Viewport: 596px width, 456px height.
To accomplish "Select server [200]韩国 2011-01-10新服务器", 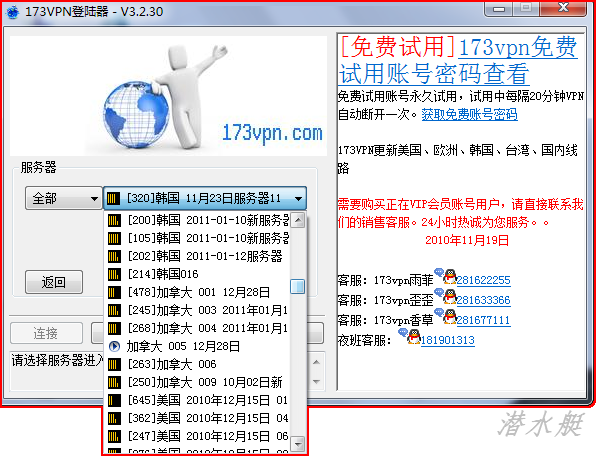I will (198, 220).
